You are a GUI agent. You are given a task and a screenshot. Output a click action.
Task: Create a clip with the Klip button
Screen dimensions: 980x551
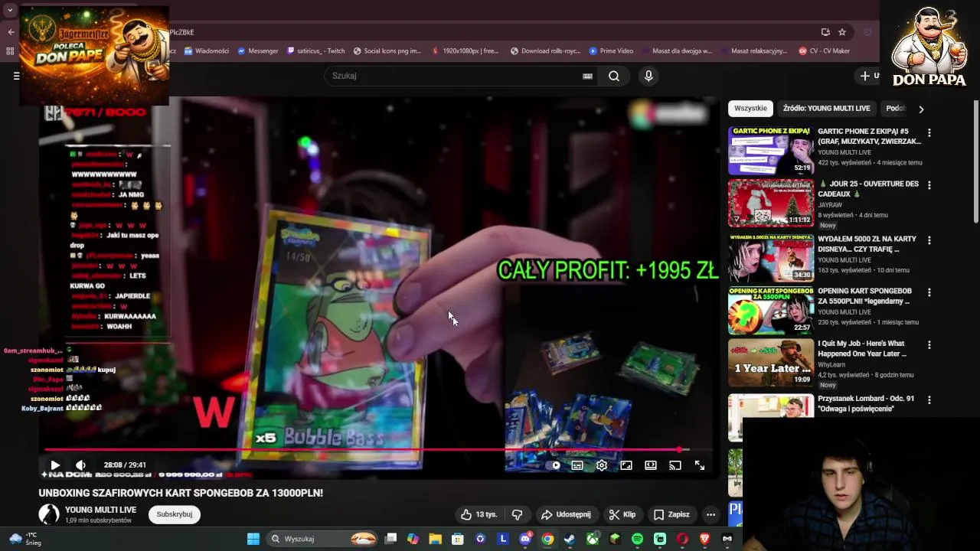coord(622,514)
